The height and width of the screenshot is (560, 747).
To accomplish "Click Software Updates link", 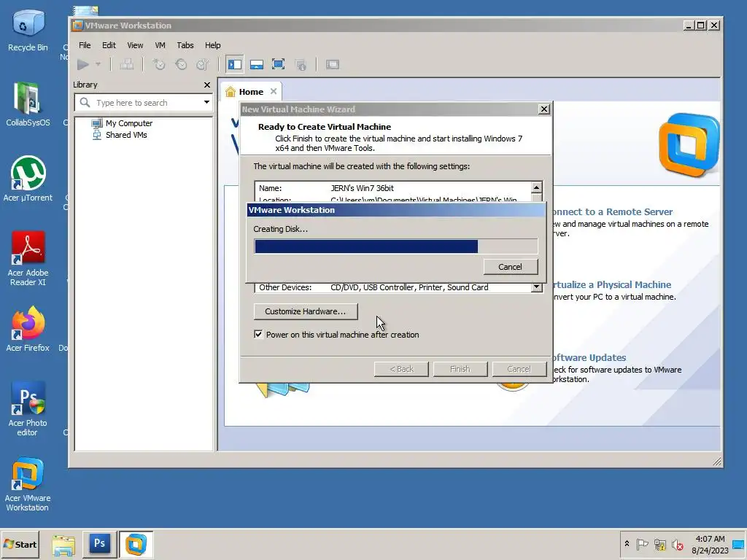I will pyautogui.click(x=589, y=357).
